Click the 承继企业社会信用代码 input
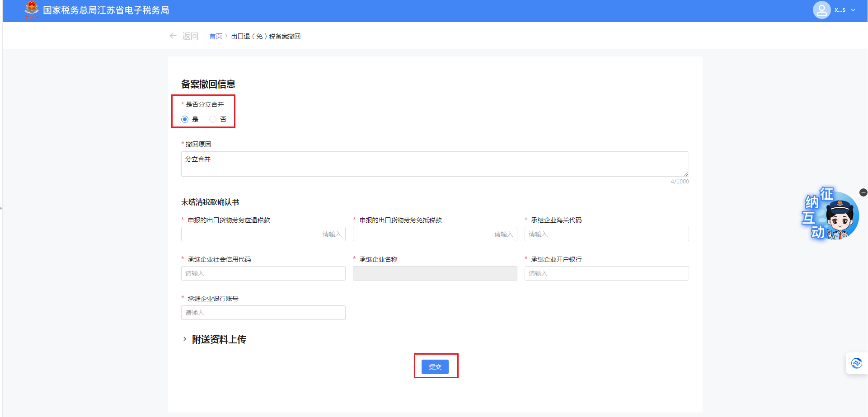Screen dimensions: 868x417 point(263,273)
